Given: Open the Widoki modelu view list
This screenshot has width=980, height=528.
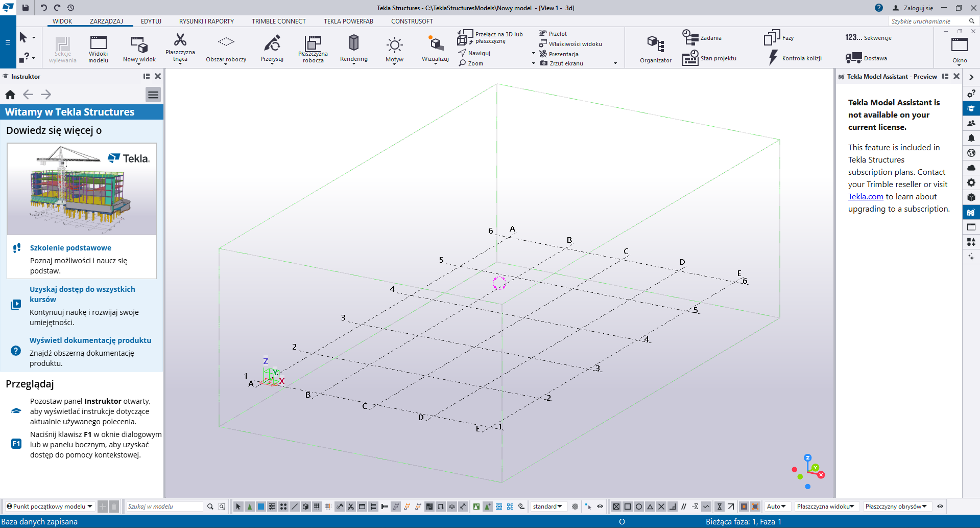Looking at the screenshot, I should [98, 49].
